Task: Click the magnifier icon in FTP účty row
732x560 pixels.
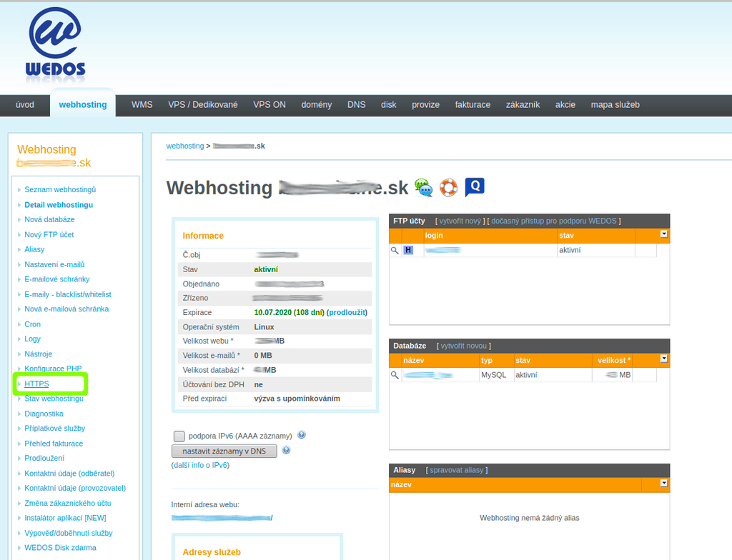Action: click(395, 251)
